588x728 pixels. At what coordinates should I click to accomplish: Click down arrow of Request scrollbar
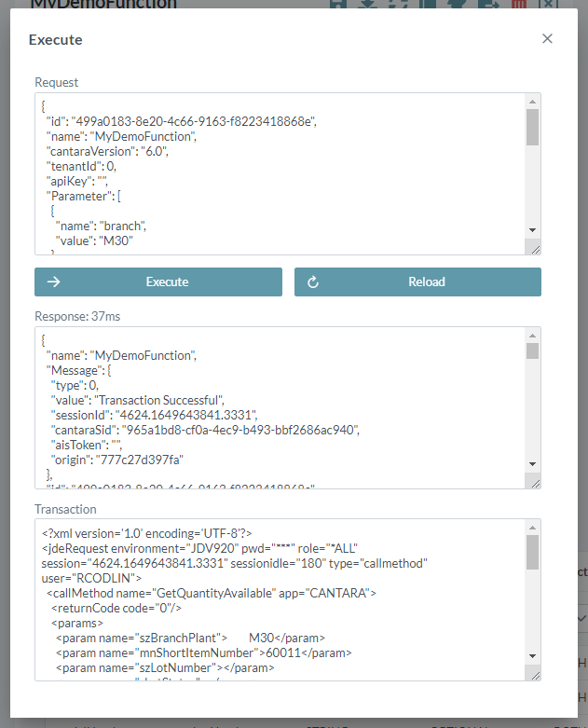click(532, 229)
